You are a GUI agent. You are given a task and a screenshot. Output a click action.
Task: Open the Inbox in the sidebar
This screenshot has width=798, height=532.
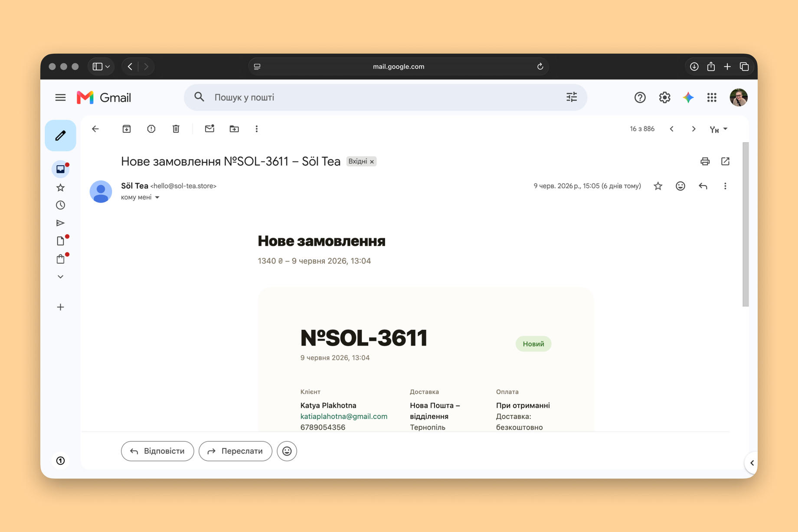point(60,169)
